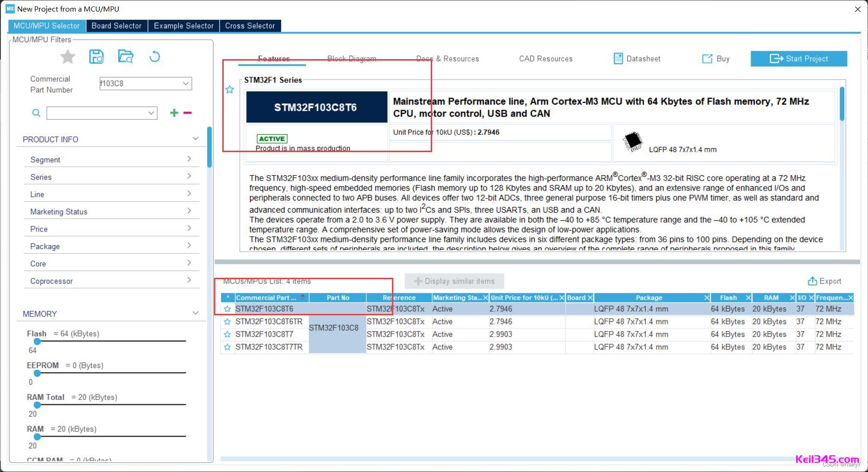Viewport: 868px width, 472px height.
Task: Click Display similar items button
Action: click(x=454, y=281)
